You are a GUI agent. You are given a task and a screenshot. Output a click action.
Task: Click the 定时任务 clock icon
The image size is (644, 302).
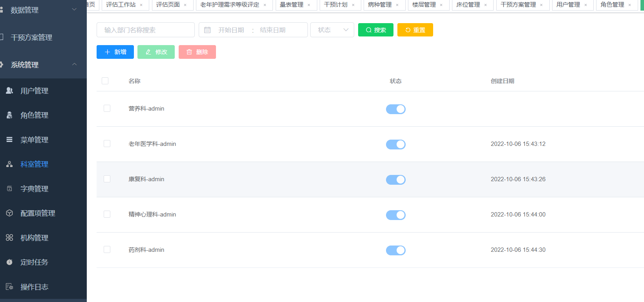(x=9, y=262)
